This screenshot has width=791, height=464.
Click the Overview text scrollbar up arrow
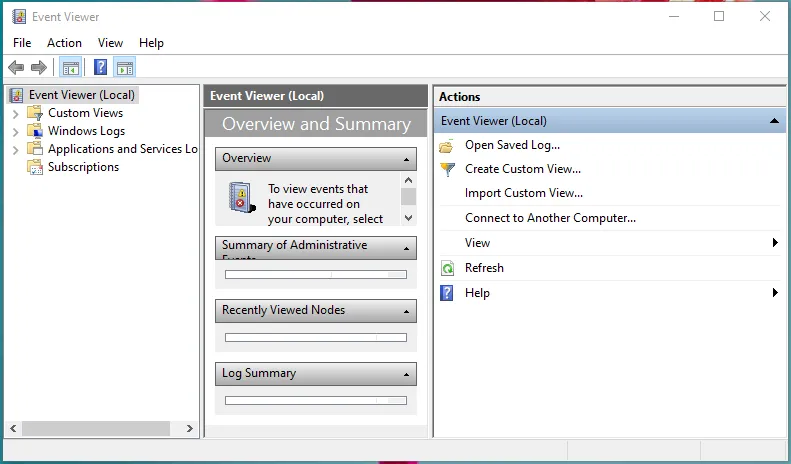click(x=409, y=180)
